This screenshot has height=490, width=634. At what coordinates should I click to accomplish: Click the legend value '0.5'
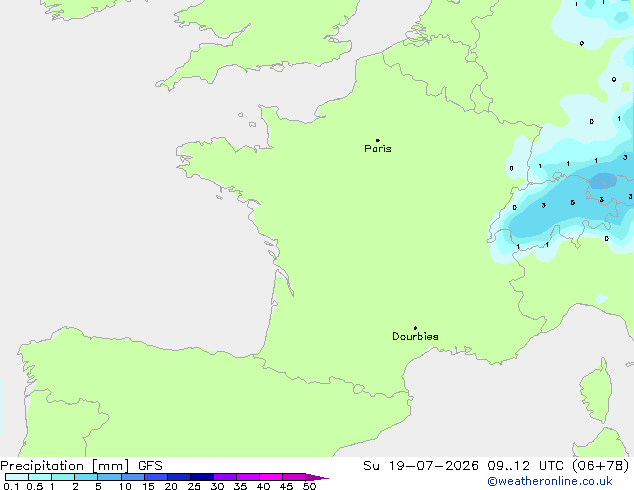[35, 486]
